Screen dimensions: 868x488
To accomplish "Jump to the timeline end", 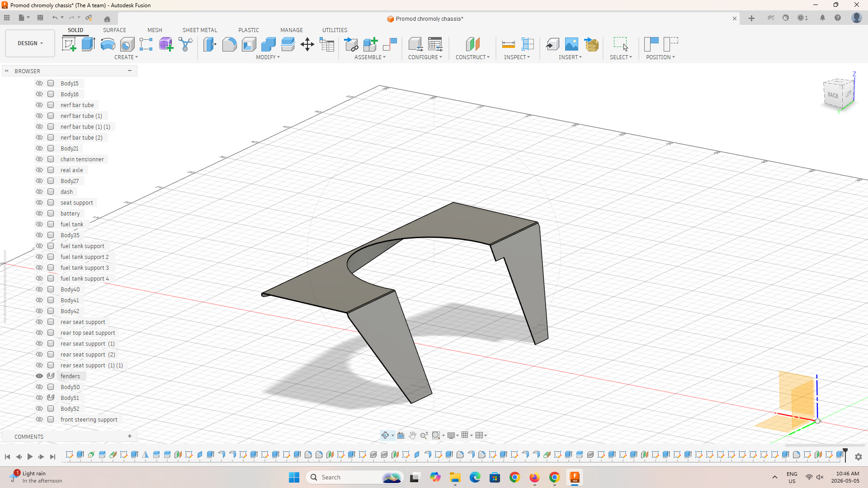I will (52, 457).
